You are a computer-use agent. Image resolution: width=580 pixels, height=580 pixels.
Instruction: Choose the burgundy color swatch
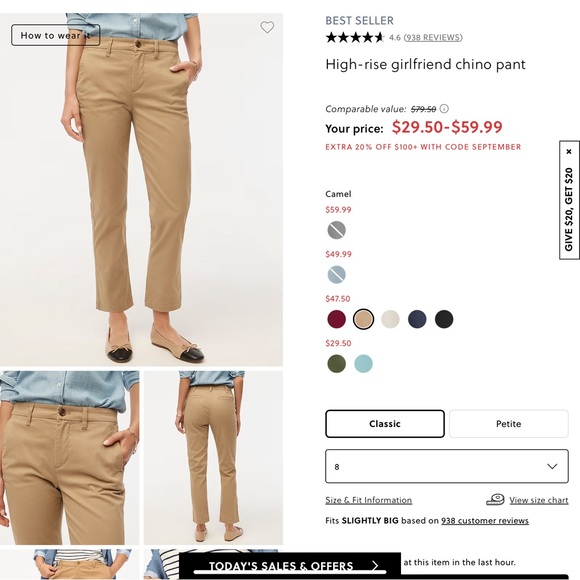[x=337, y=319]
